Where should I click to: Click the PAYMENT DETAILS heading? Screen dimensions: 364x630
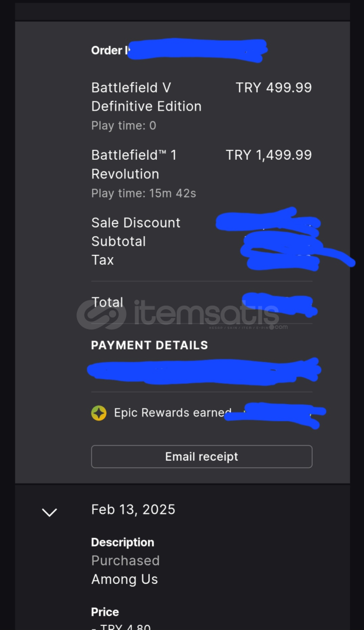149,345
